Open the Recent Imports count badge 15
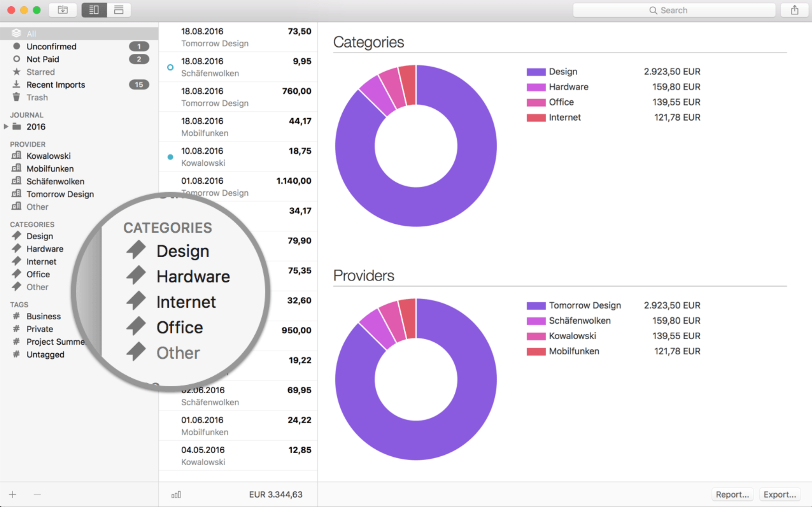 (x=139, y=84)
